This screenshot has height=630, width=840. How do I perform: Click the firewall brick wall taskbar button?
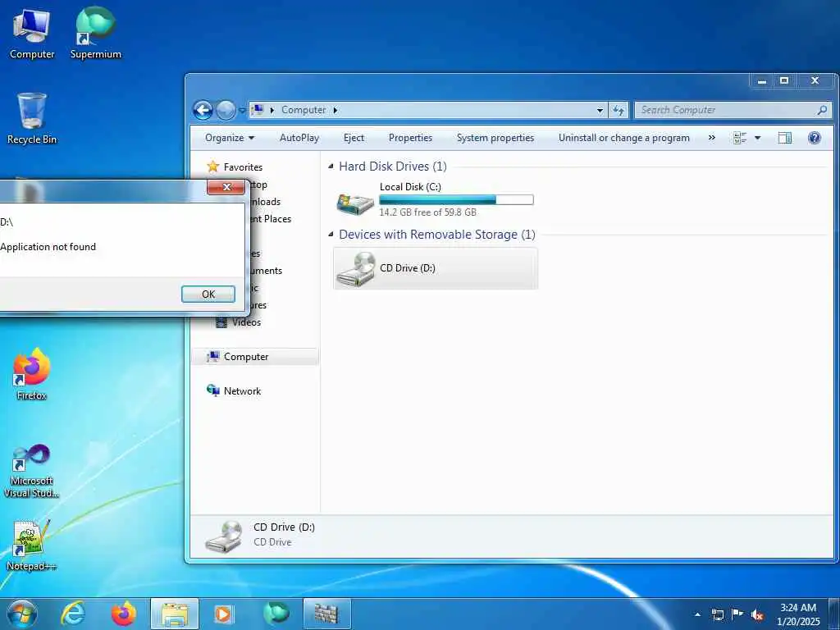326,614
